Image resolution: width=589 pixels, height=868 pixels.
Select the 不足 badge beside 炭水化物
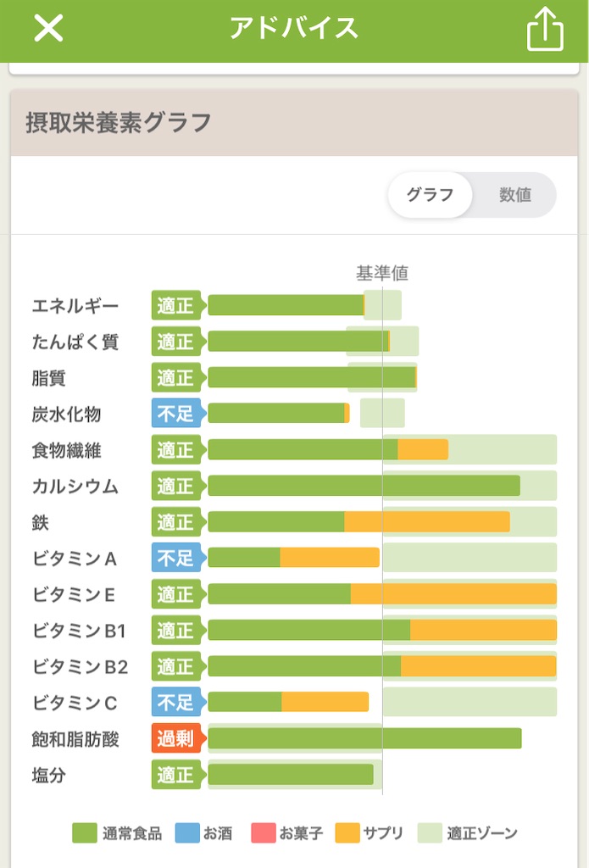pos(175,415)
